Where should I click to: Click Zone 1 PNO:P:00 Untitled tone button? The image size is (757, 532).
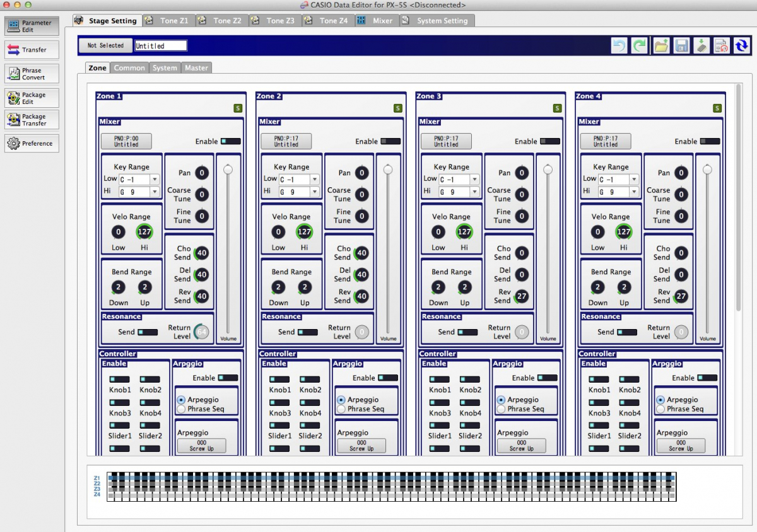click(126, 141)
